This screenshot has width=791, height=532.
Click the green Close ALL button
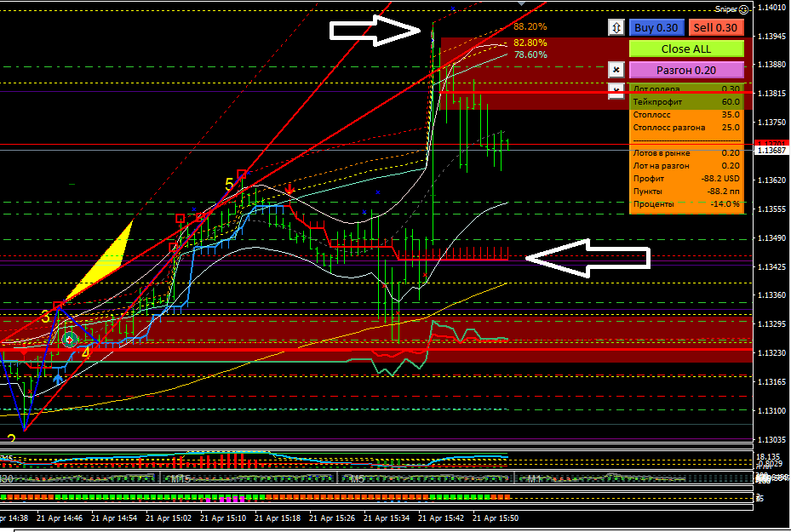(x=686, y=49)
